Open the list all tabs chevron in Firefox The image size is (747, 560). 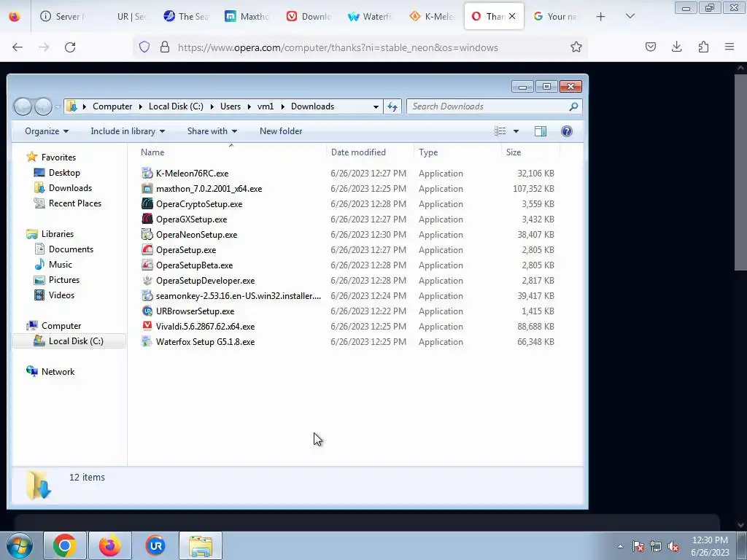(x=630, y=16)
